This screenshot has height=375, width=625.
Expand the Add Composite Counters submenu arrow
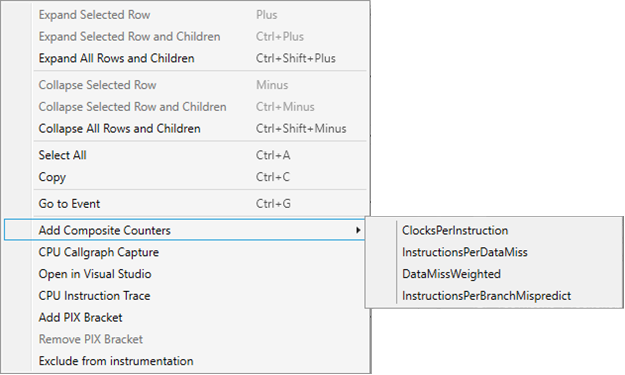point(358,230)
